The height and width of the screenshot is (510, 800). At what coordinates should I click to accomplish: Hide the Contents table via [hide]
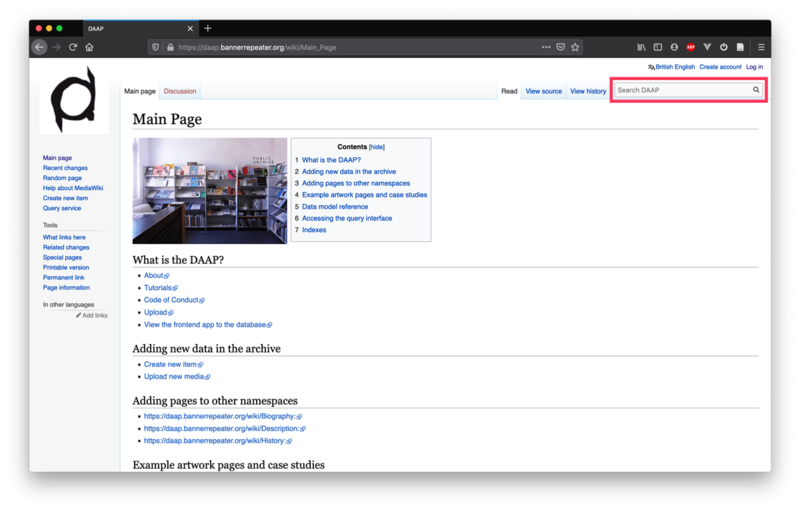pyautogui.click(x=377, y=147)
